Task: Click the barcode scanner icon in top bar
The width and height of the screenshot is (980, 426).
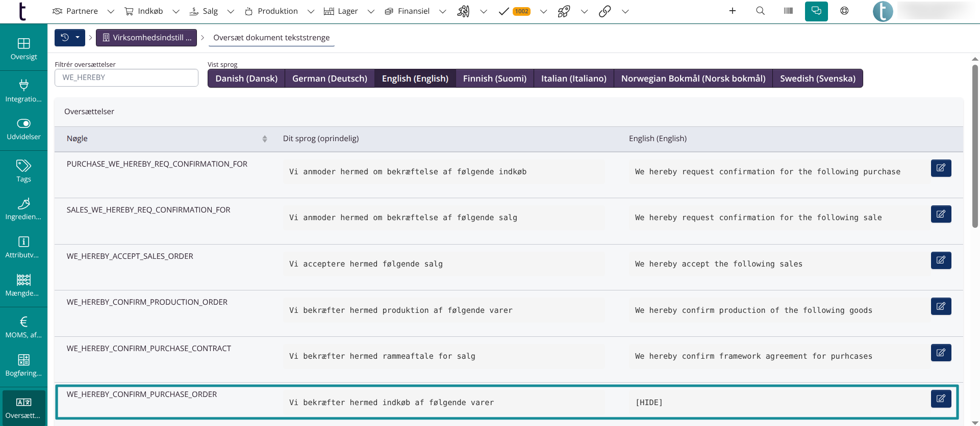Action: [788, 11]
